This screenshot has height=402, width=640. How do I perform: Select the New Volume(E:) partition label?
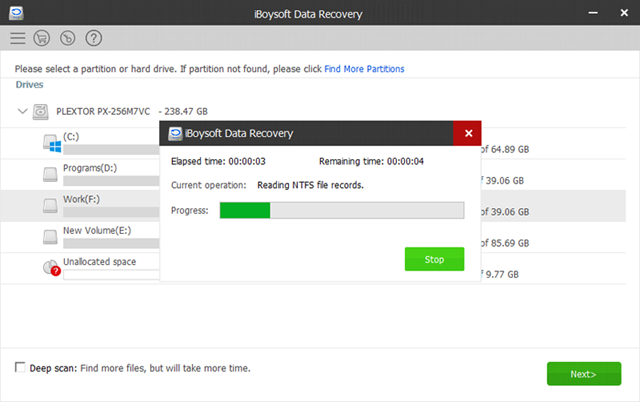(97, 231)
